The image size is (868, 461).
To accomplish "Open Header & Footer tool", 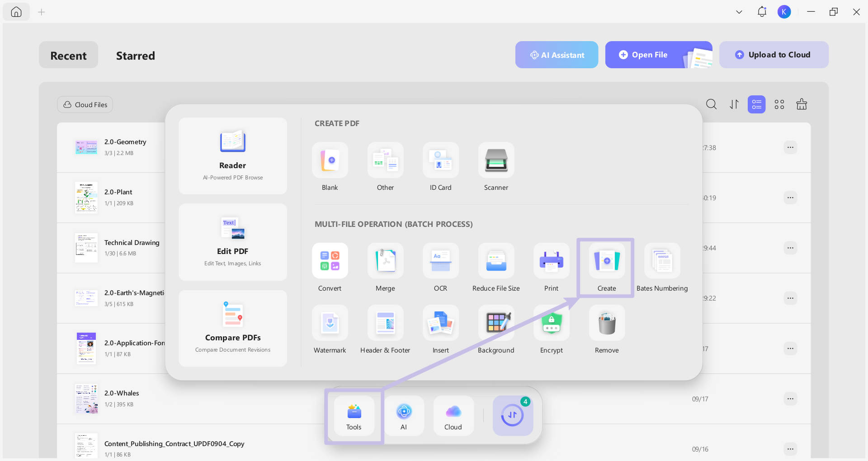I will pyautogui.click(x=385, y=323).
